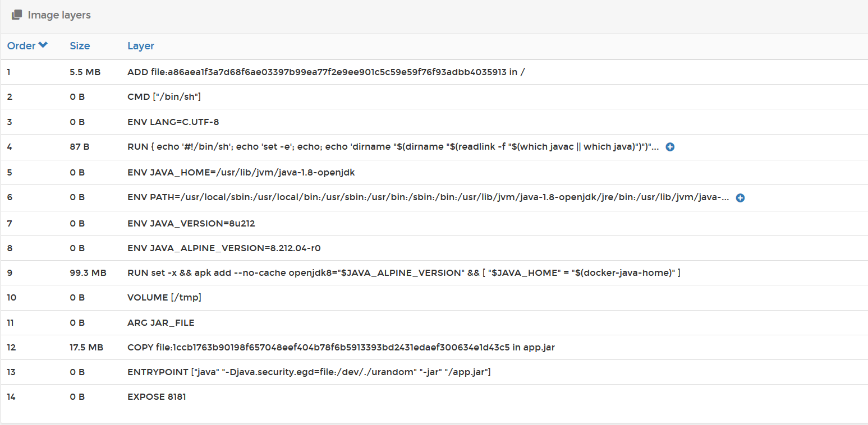The width and height of the screenshot is (868, 425).
Task: Sort by the Size column header
Action: pos(80,46)
